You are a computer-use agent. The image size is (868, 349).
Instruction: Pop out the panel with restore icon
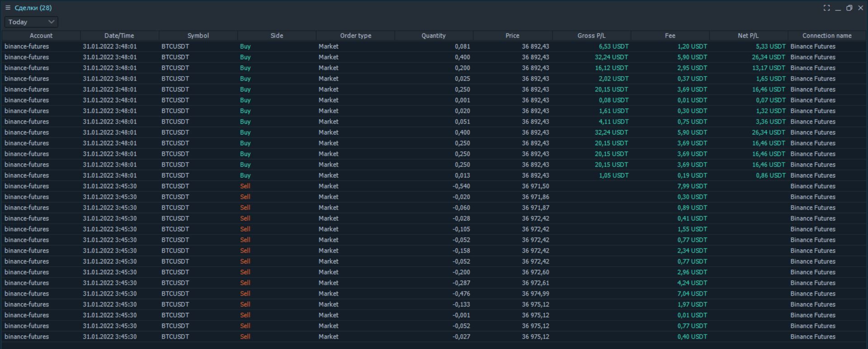tap(849, 8)
